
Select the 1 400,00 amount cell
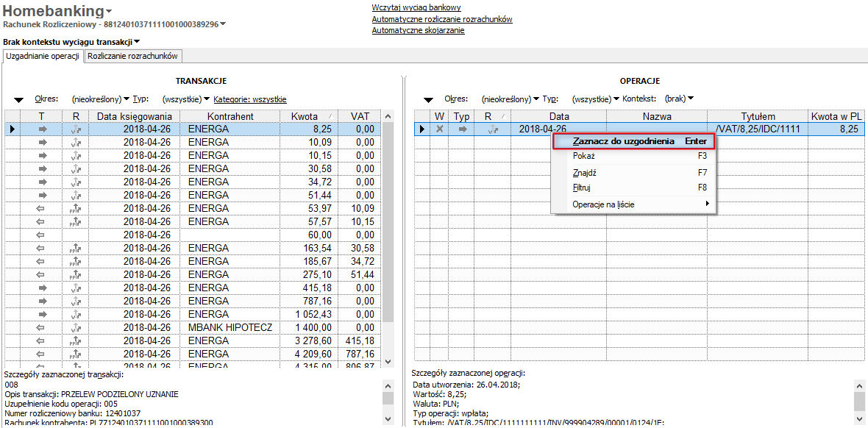pyautogui.click(x=307, y=328)
